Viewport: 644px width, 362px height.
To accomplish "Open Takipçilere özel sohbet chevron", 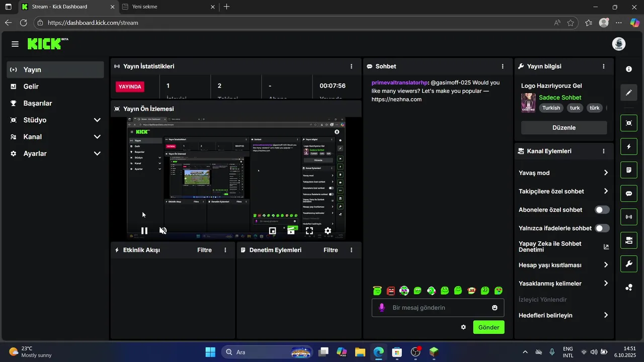I will (x=606, y=191).
